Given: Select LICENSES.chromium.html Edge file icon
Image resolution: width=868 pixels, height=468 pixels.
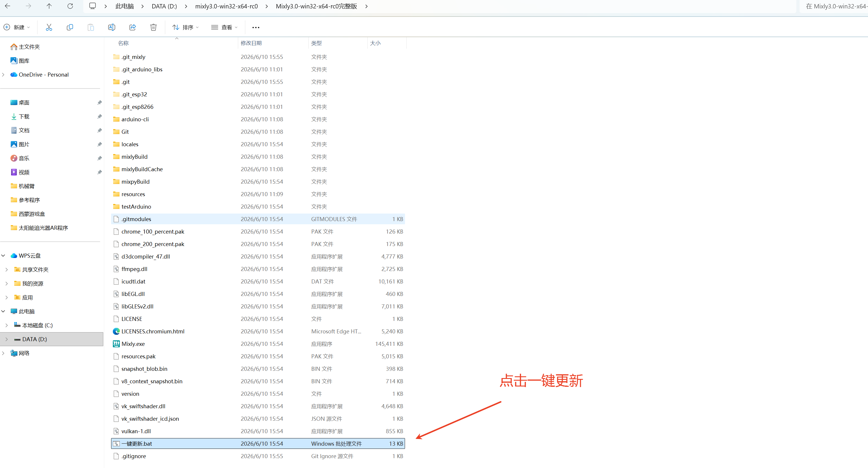Looking at the screenshot, I should (x=116, y=332).
